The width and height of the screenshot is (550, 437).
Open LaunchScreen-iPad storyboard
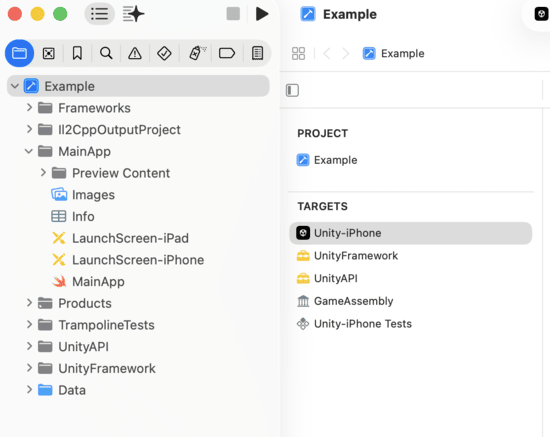pos(138,238)
